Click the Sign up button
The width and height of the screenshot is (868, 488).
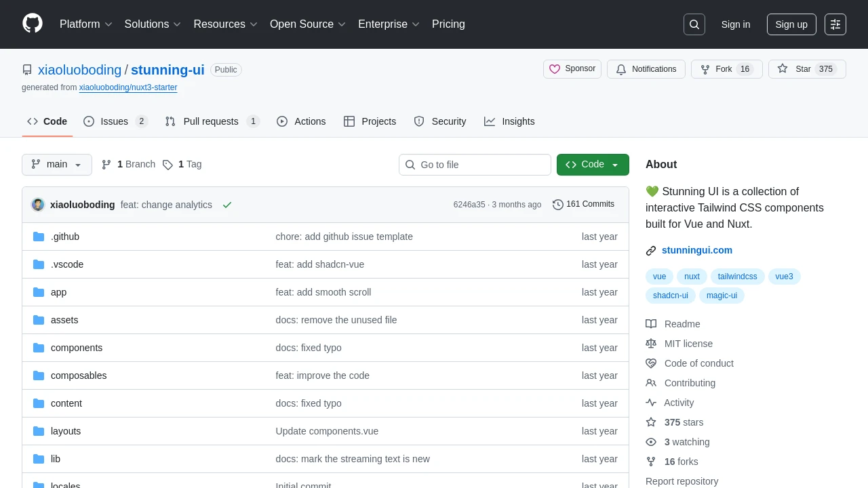pos(791,24)
